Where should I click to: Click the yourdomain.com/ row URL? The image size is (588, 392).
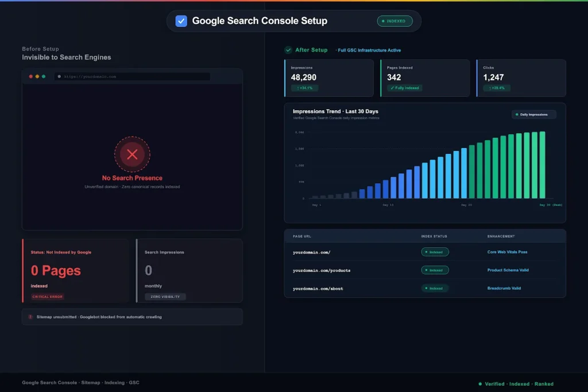[x=311, y=252]
